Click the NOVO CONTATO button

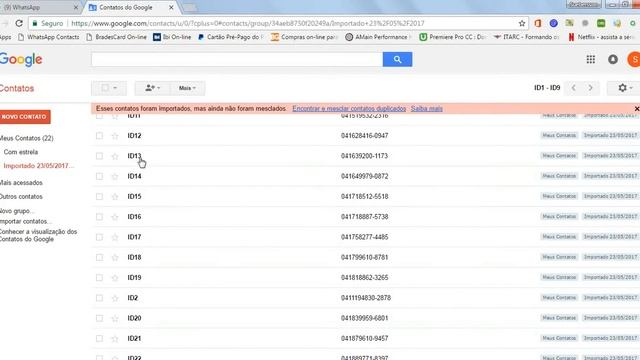25,117
